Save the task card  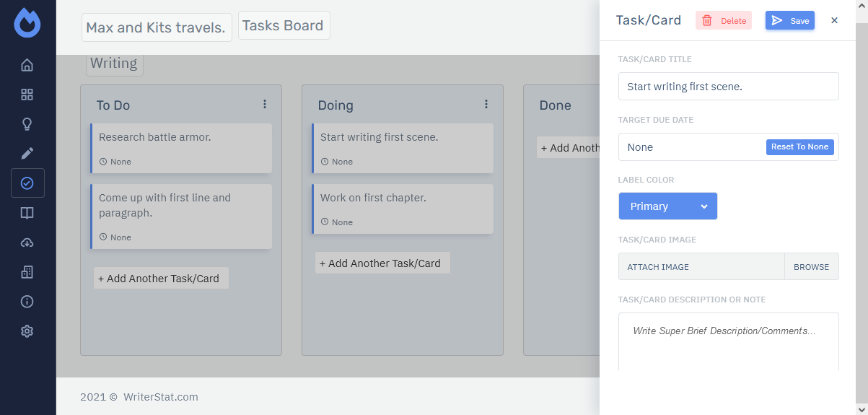click(789, 21)
